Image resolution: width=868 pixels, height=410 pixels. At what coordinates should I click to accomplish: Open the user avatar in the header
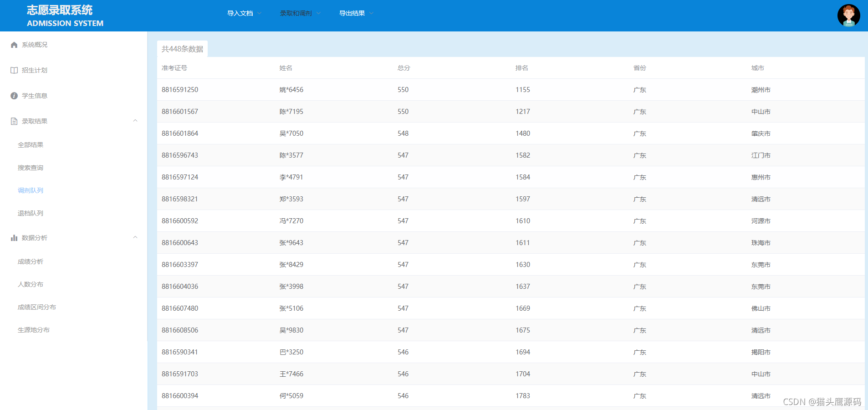[848, 15]
